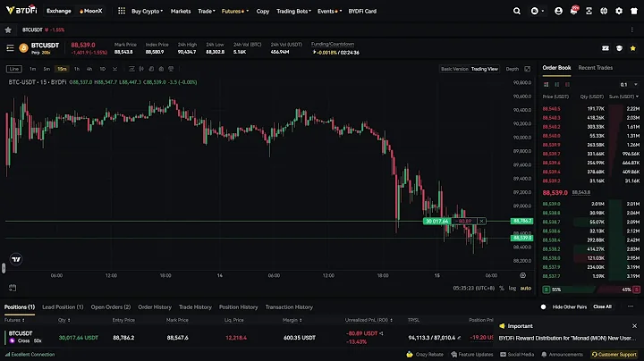Switch chart to Depth view
Screen dimensions: 644x361
513,69
